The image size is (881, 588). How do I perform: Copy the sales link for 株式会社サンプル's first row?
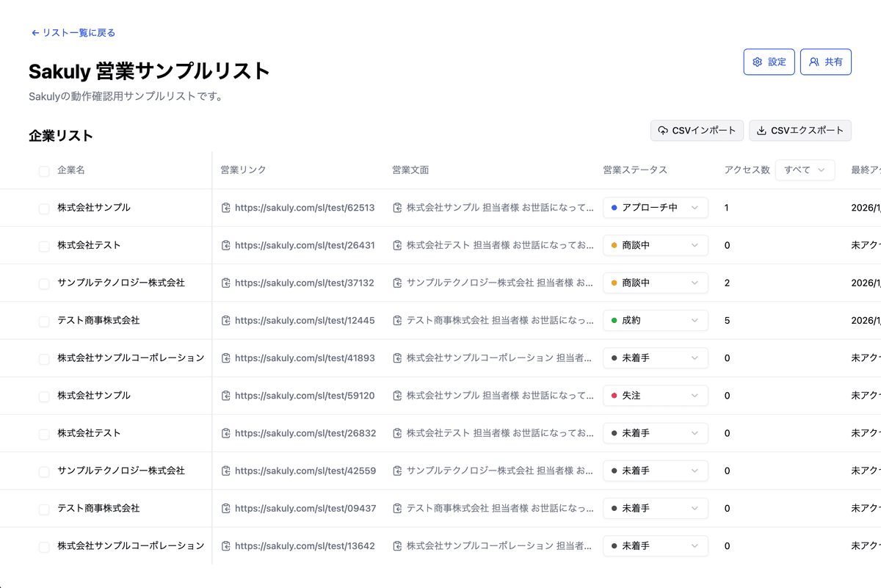(x=225, y=207)
